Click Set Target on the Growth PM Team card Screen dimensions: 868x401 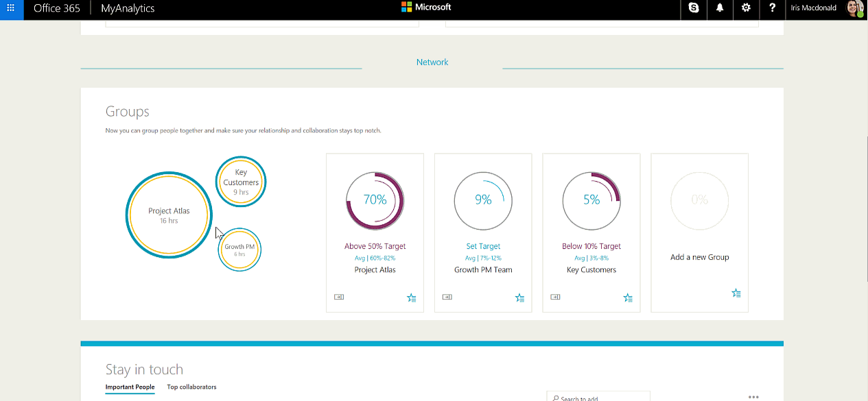click(x=483, y=245)
